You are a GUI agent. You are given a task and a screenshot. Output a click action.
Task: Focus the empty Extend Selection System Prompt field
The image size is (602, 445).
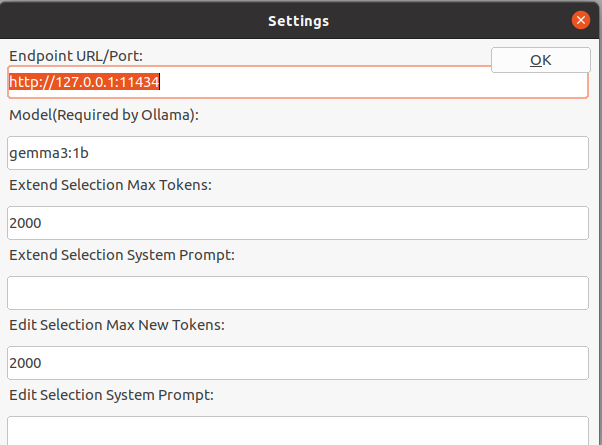298,293
